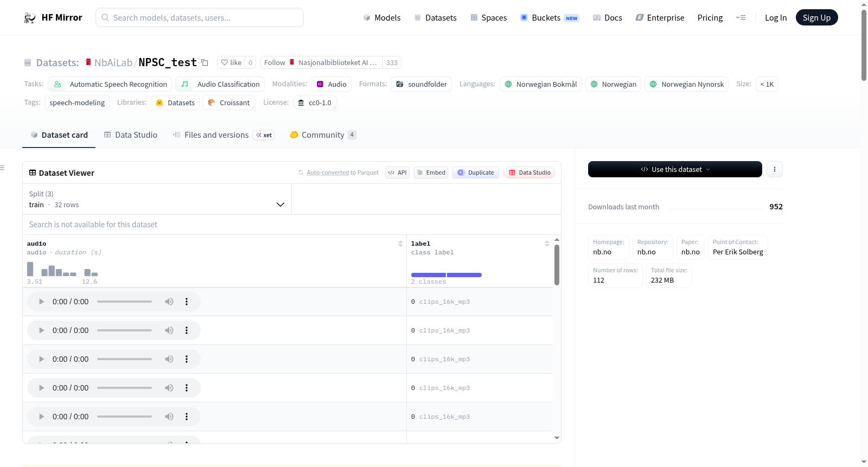Click the third audio player seek bar
Image resolution: width=868 pixels, height=467 pixels.
[124, 359]
